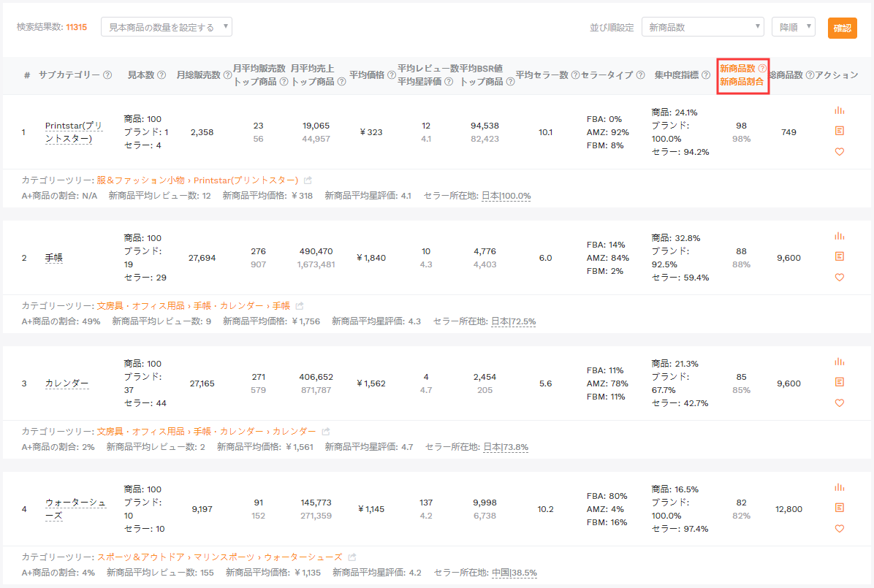This screenshot has height=588, width=874.
Task: Open external link icon after カレンダー category tree
Action: (325, 432)
